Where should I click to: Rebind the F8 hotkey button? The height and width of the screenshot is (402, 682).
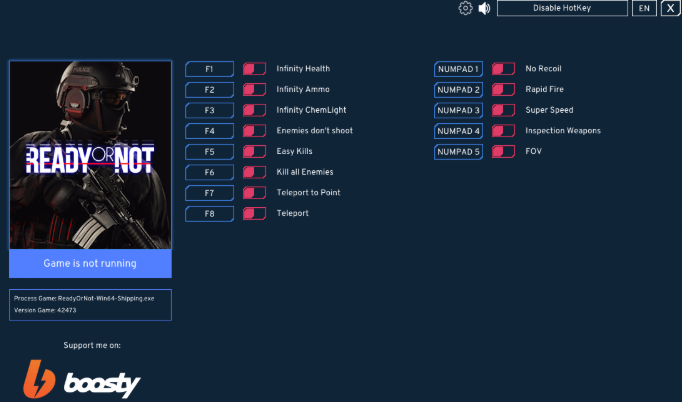point(209,214)
